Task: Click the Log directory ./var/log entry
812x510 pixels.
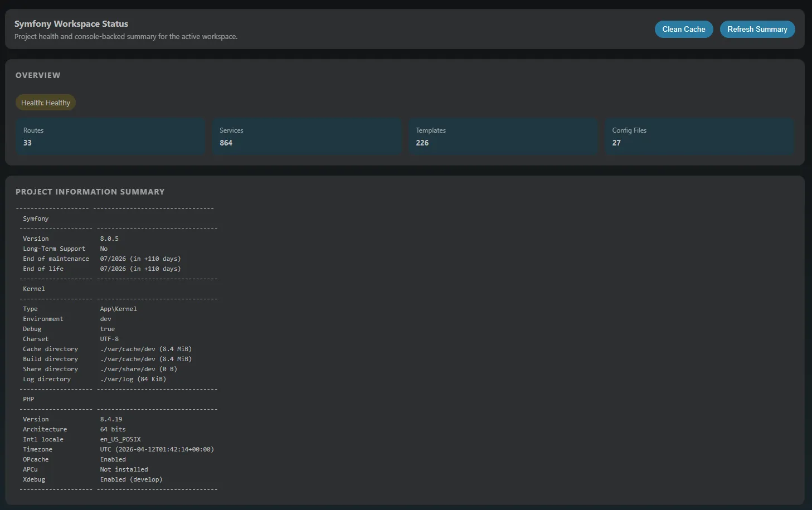Action: [133, 380]
